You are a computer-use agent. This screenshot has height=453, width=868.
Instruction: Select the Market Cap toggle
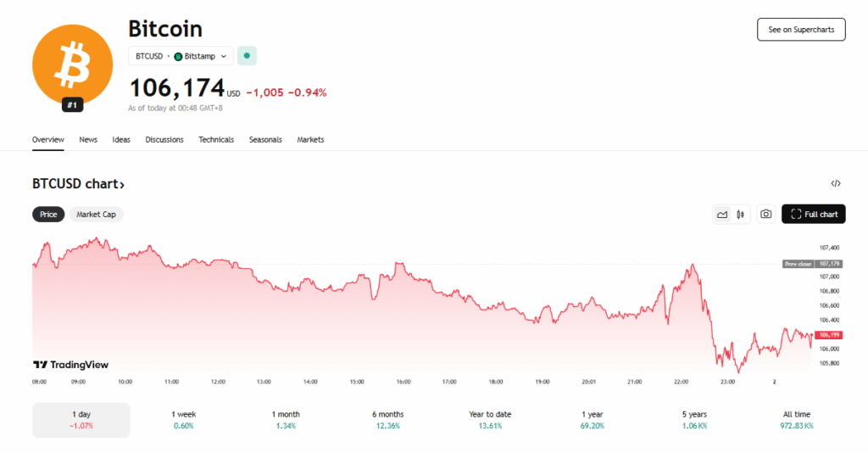point(97,215)
